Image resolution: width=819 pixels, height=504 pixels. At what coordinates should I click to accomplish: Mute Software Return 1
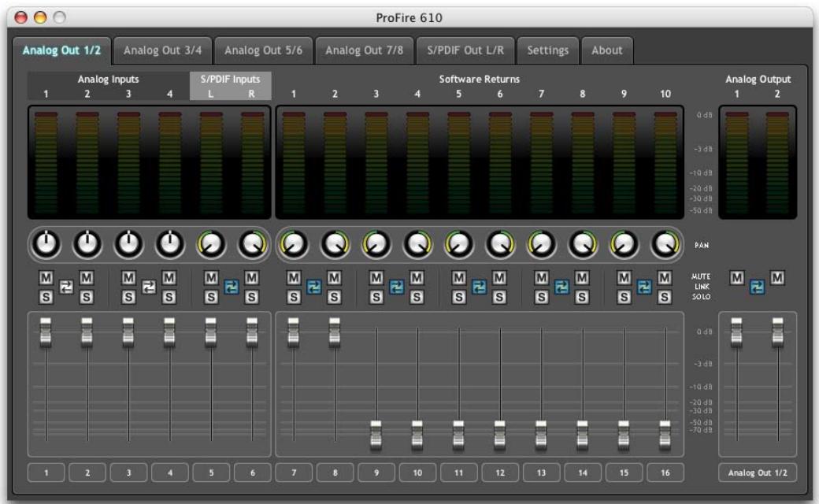click(294, 277)
